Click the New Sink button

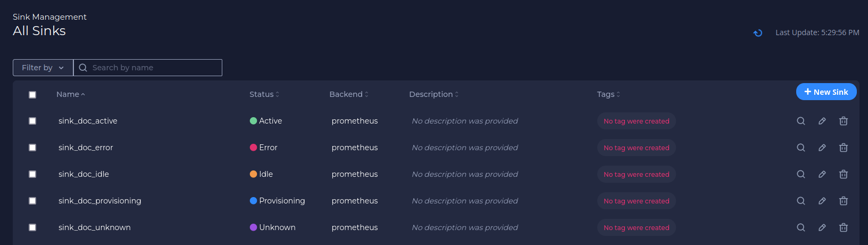[826, 92]
